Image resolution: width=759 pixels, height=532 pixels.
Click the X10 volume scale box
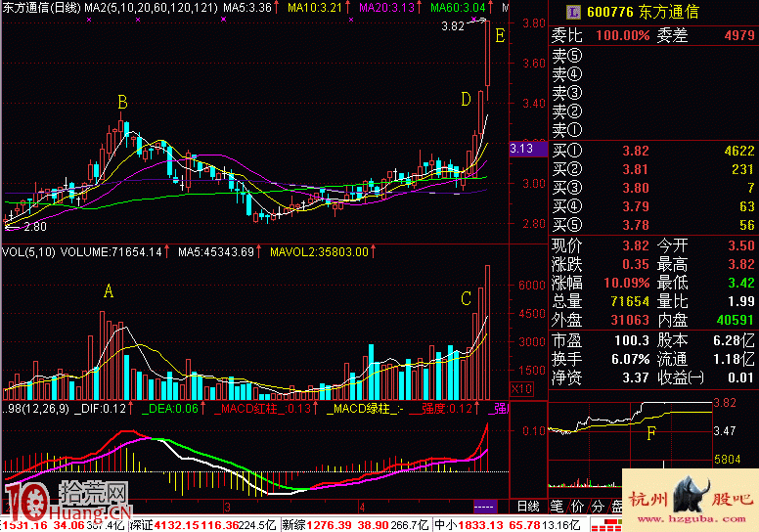point(522,388)
